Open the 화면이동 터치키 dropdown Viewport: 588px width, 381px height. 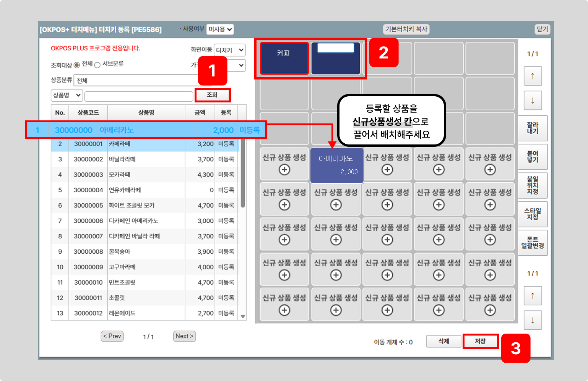coord(229,50)
